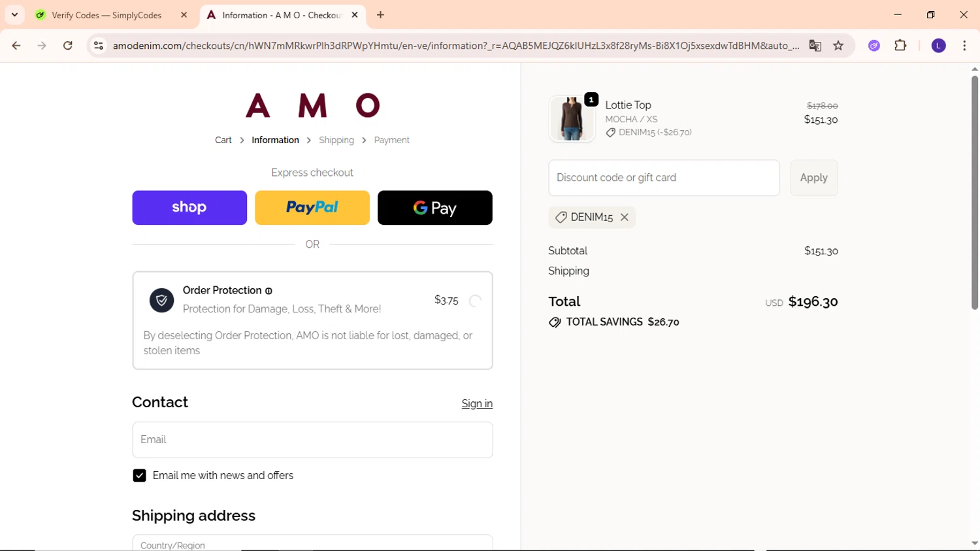Uncheck Email me with news and offers
This screenshot has height=551, width=980.
coord(139,476)
